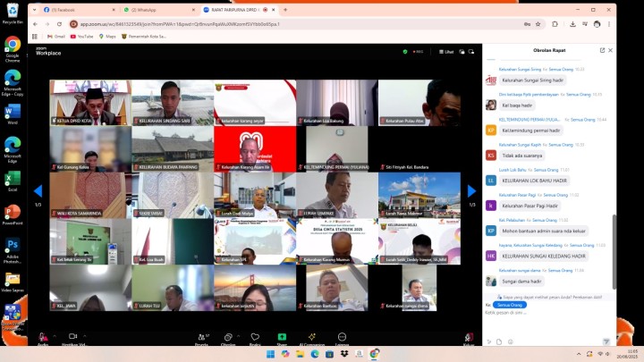This screenshot has height=362, width=644.
Task: Click 'KELURAHAN LOK BAHU HADIR' message
Action: tap(534, 181)
